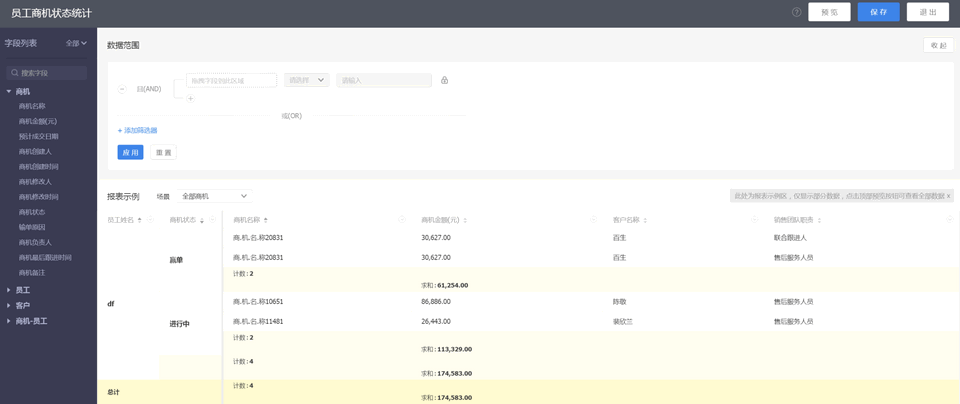Click the help question mark icon
The image size is (960, 404).
pyautogui.click(x=797, y=12)
